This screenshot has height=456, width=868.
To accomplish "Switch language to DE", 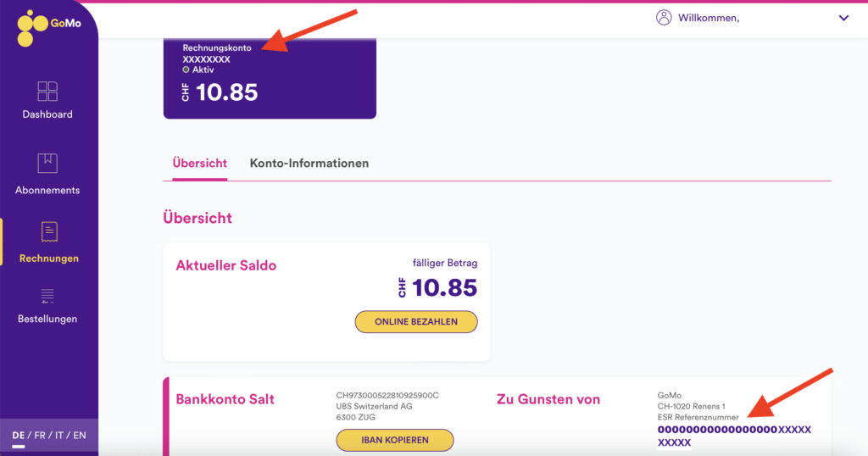I will (x=19, y=436).
